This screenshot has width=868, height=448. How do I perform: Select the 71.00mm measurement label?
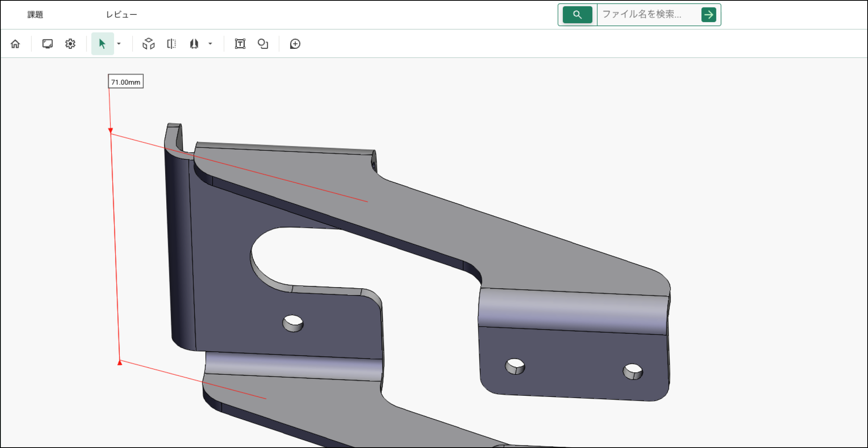[x=126, y=82]
